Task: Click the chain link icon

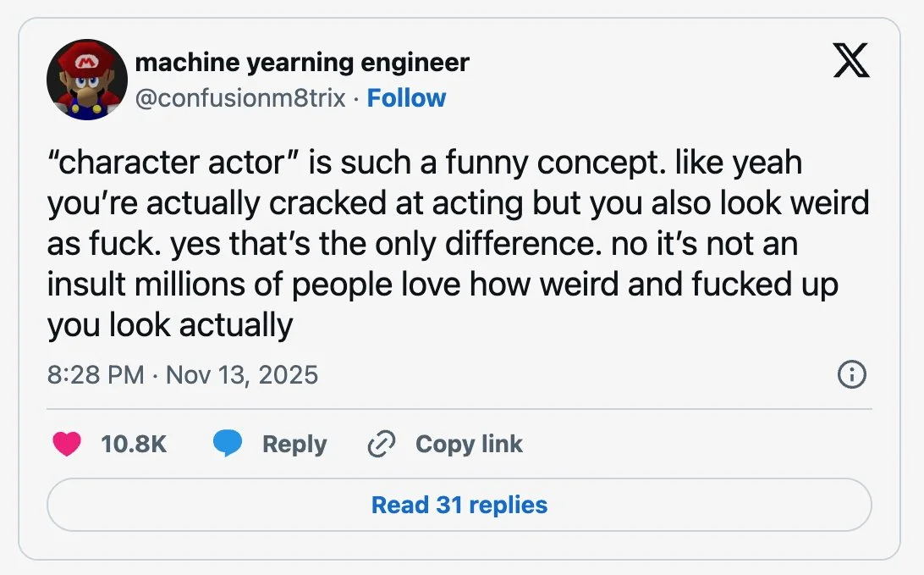Action: (x=382, y=445)
